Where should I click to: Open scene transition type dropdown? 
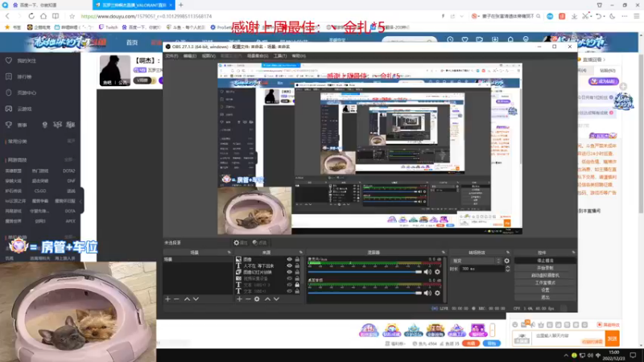coord(477,261)
